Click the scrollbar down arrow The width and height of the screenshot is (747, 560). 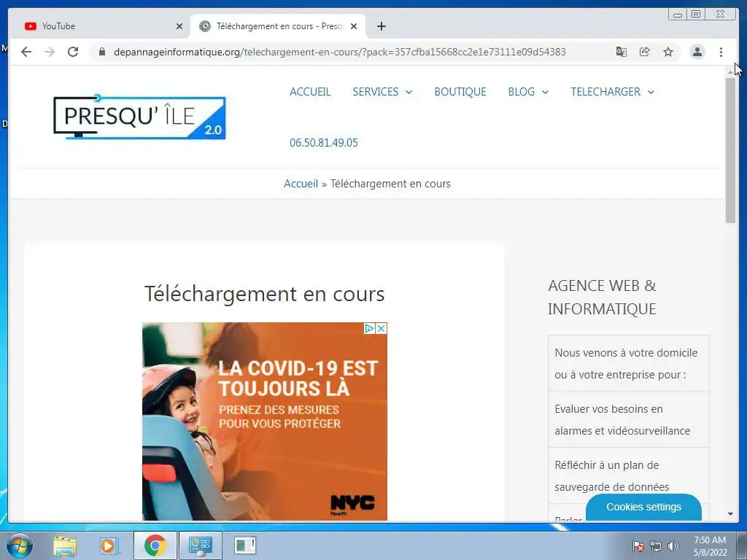tap(730, 514)
